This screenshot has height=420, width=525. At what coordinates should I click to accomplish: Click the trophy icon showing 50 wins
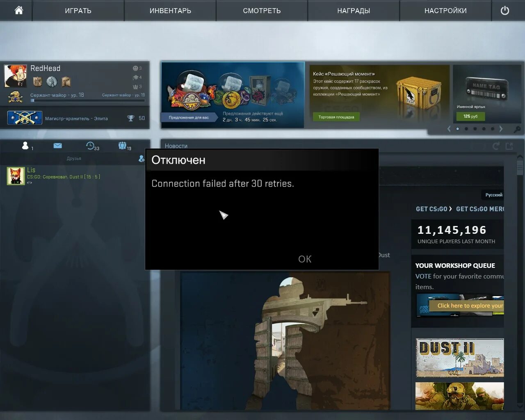click(x=130, y=118)
